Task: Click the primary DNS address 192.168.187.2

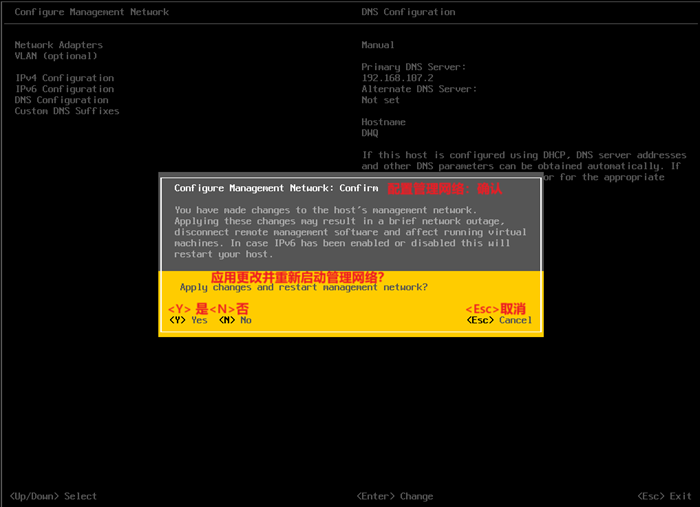Action: [398, 78]
